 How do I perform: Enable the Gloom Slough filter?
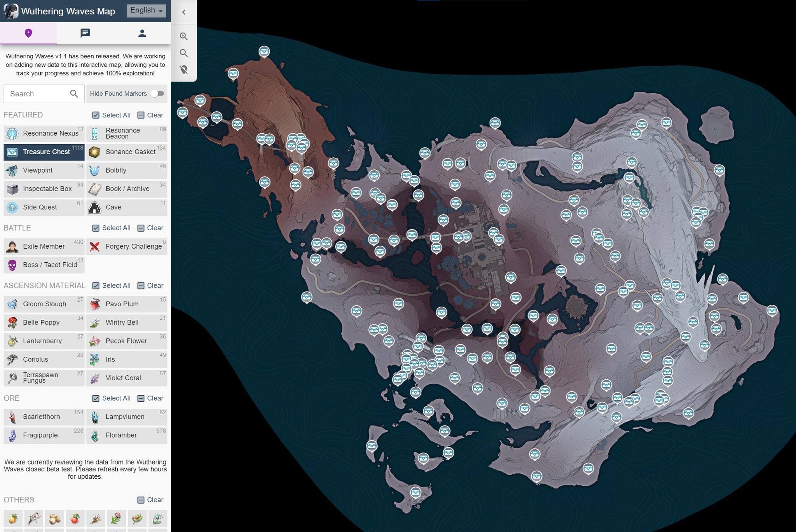(44, 304)
